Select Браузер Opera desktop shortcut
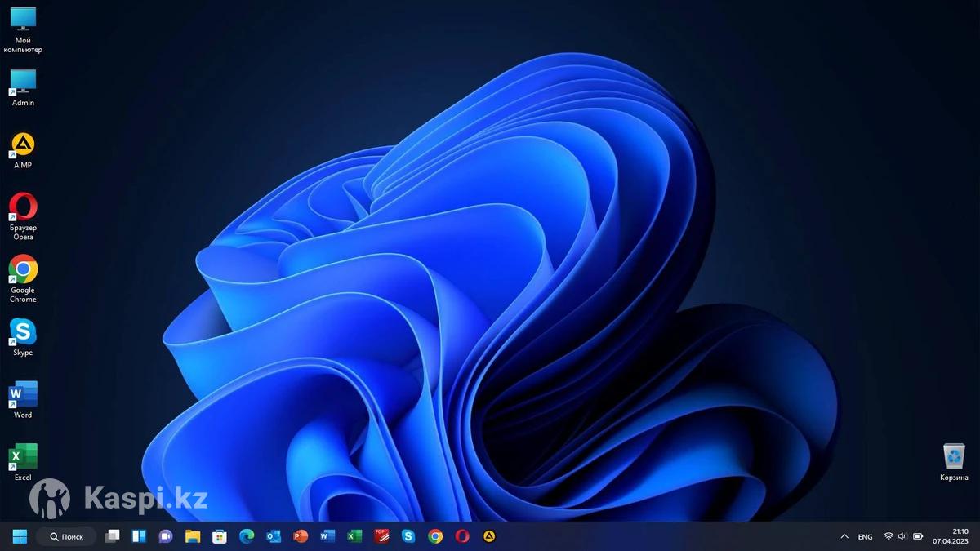 coord(23,216)
